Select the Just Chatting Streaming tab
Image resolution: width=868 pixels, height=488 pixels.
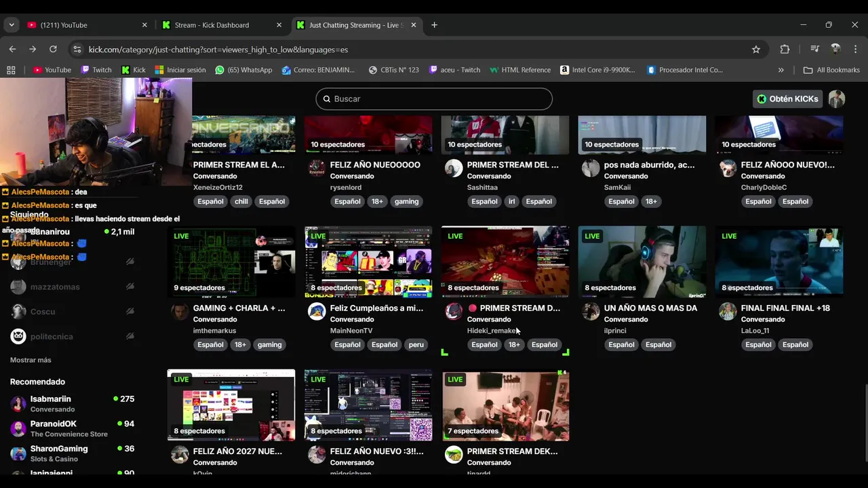pyautogui.click(x=357, y=25)
